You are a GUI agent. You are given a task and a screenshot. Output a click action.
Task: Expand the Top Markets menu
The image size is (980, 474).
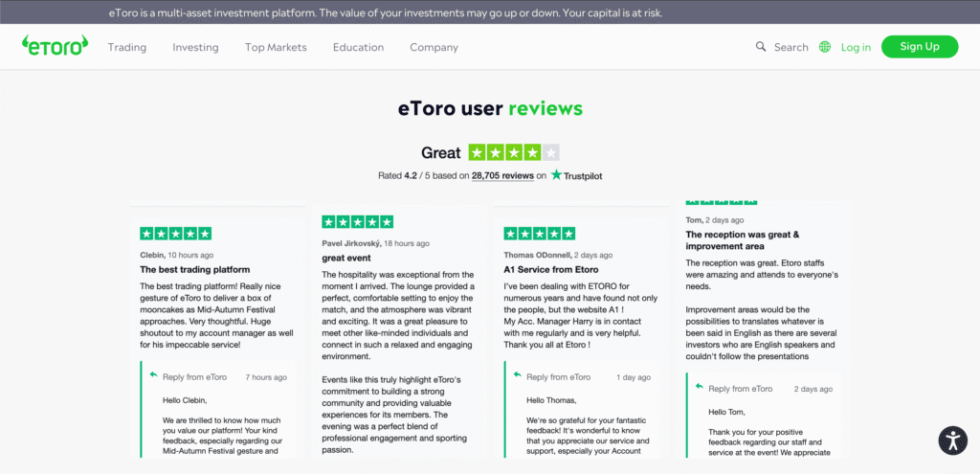point(276,47)
